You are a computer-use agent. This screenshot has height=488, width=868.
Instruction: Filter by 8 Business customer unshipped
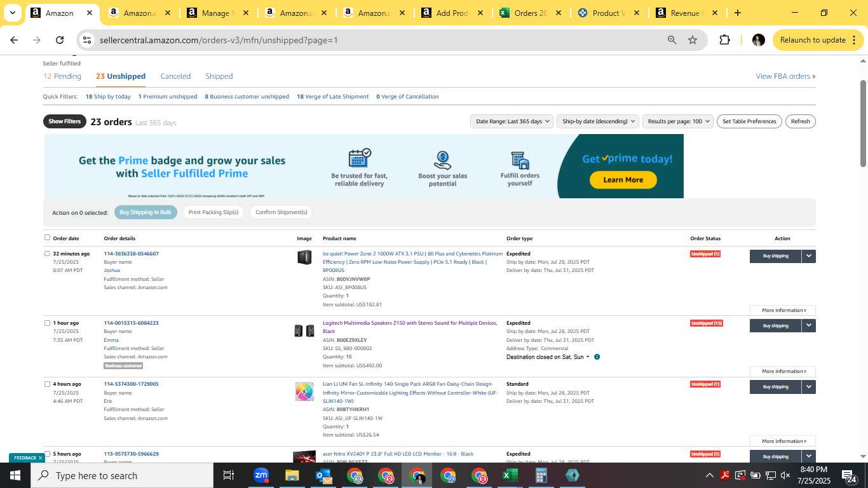(247, 97)
